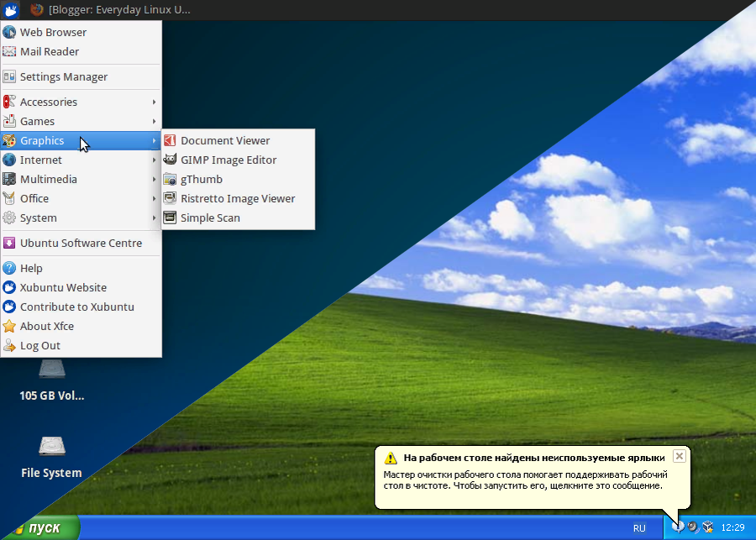This screenshot has height=540, width=756.
Task: Click the Ristretto Image Viewer icon
Action: [170, 198]
